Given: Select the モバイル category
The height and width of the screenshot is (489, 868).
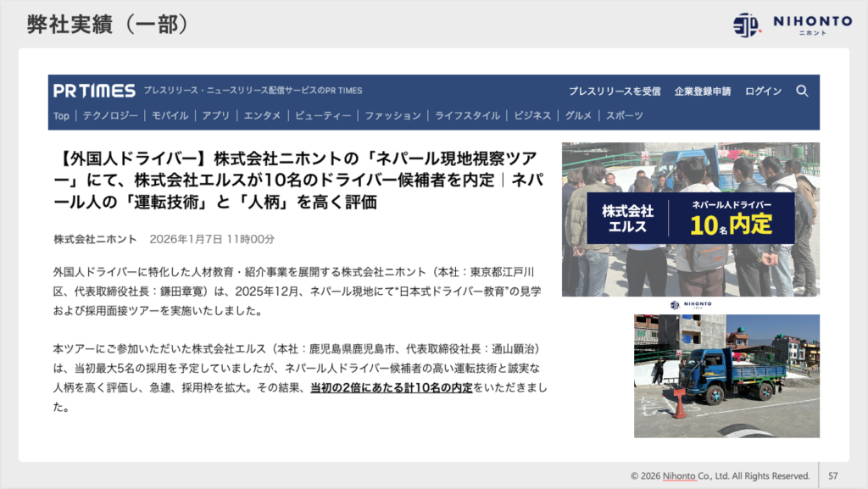Looking at the screenshot, I should pos(170,116).
